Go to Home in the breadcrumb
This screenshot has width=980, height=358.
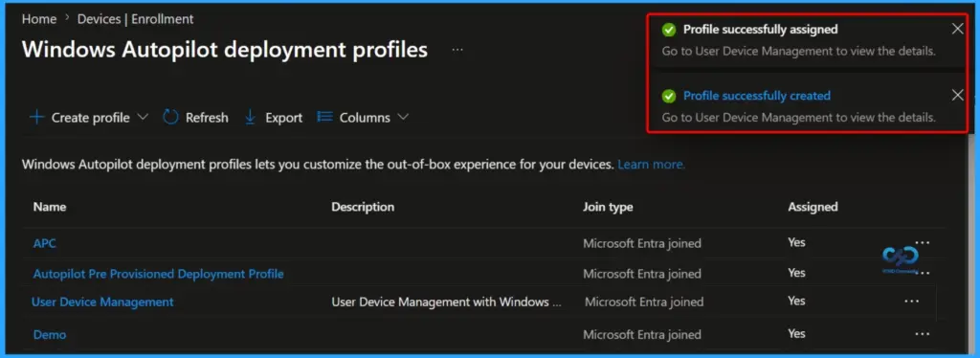38,19
